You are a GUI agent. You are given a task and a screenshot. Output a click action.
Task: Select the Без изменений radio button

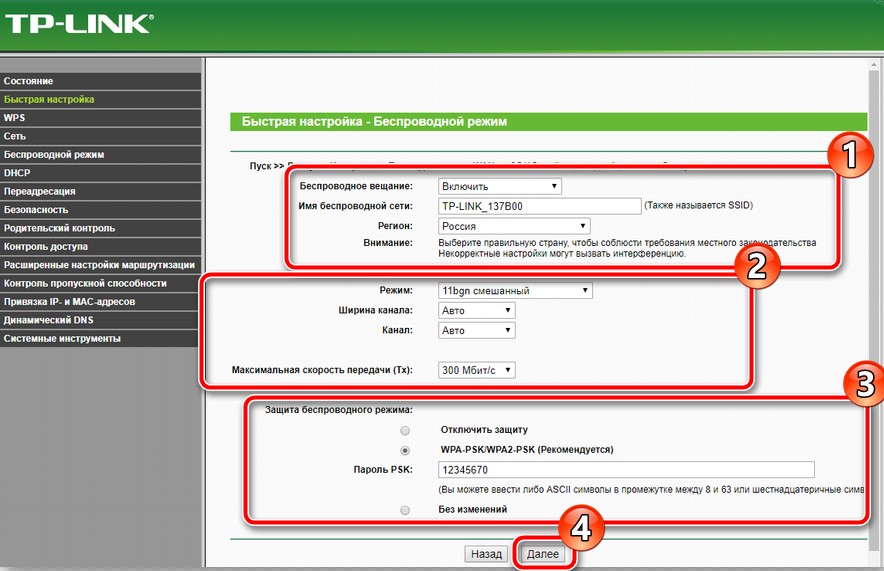(405, 510)
